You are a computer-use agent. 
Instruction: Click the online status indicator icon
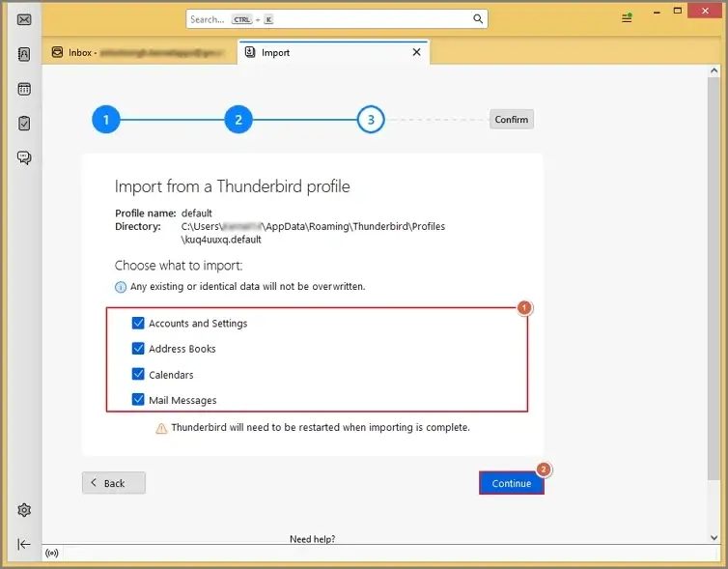[52, 553]
